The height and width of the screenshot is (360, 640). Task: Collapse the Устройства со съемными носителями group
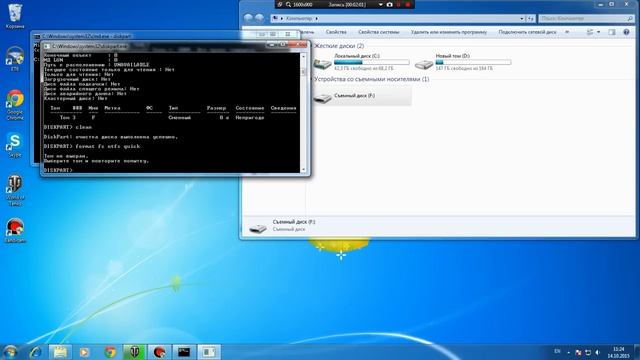(371, 79)
